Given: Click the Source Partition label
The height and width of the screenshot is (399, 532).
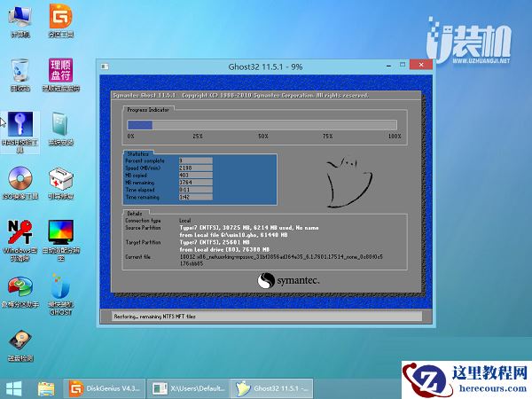Looking at the screenshot, I should (x=143, y=228).
